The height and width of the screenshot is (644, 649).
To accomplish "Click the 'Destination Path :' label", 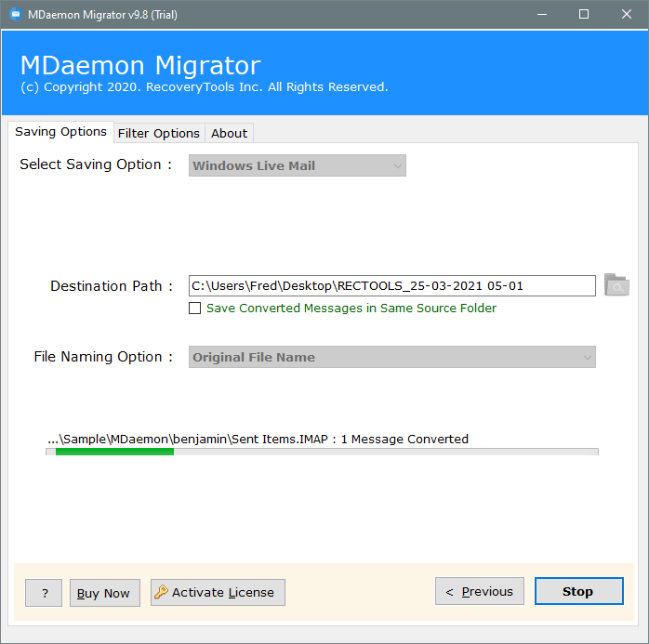I will click(112, 286).
